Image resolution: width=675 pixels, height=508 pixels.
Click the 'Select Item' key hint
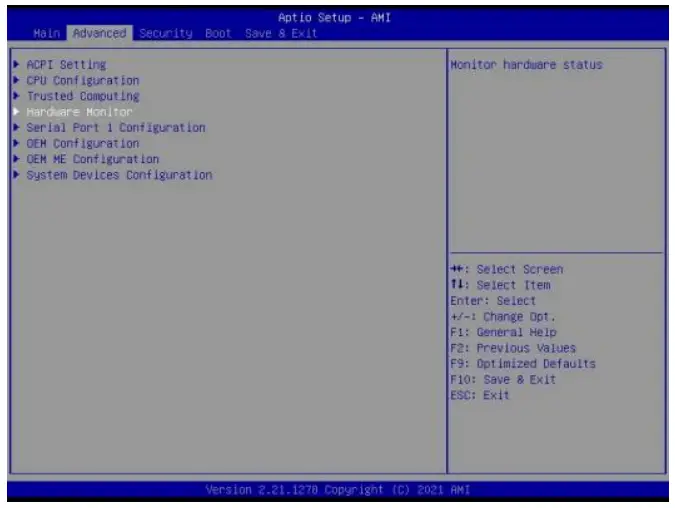click(x=500, y=285)
